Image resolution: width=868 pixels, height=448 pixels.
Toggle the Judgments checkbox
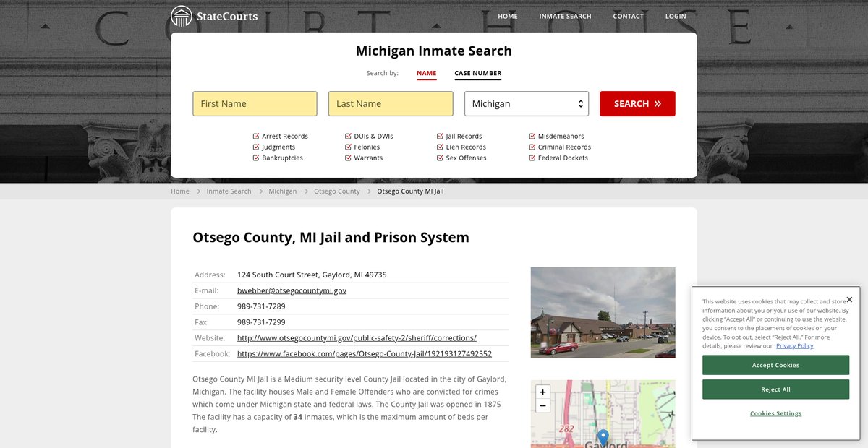[256, 147]
